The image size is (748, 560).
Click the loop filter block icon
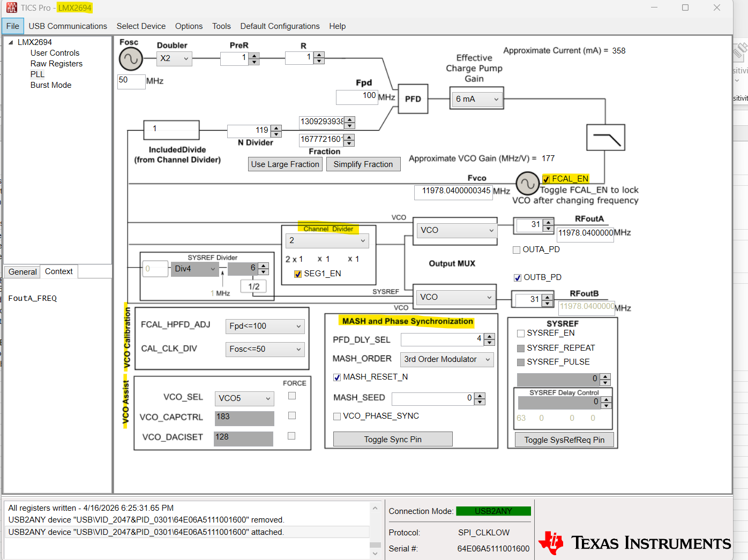click(x=605, y=138)
